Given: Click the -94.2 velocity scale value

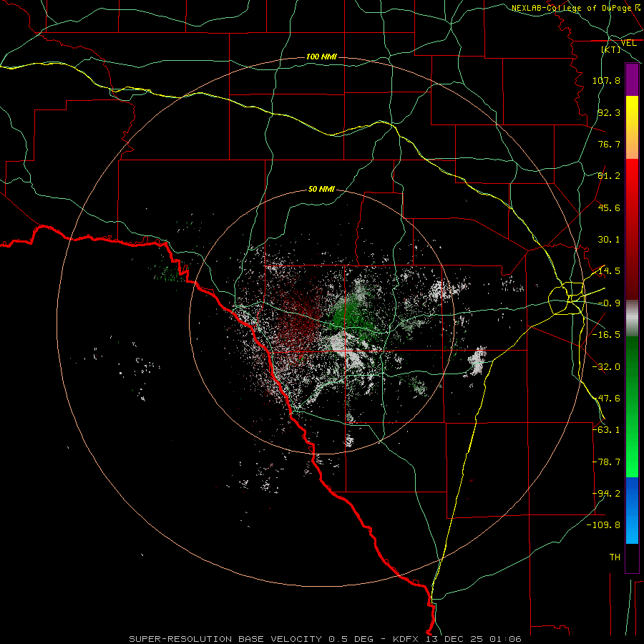Looking at the screenshot, I should (x=606, y=494).
